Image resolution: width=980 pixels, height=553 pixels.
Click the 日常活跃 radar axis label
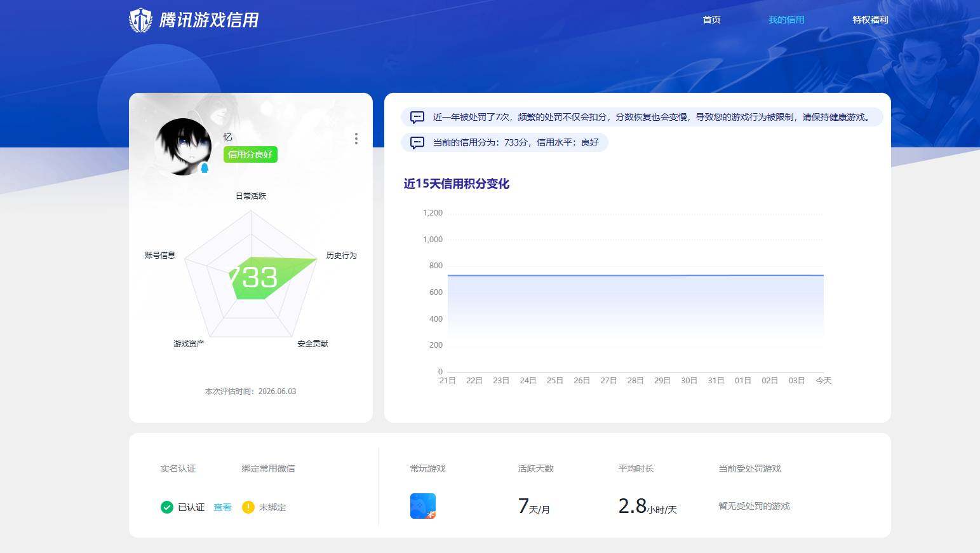(251, 196)
